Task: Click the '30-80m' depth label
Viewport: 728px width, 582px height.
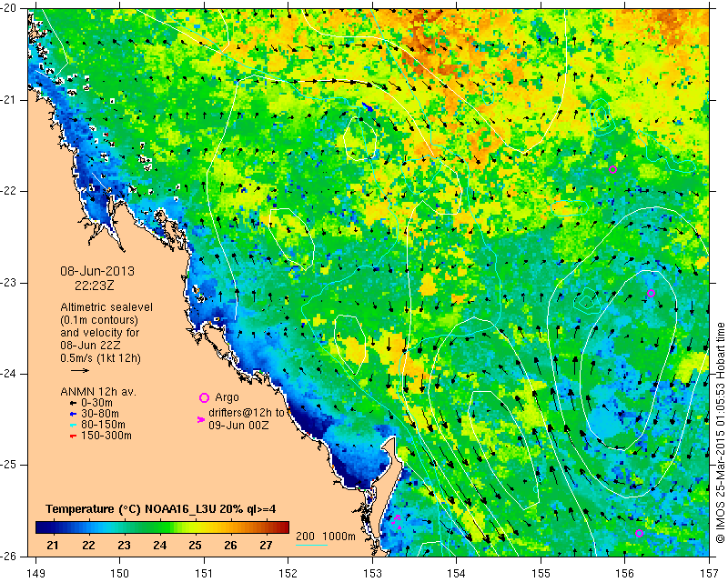Action: (x=100, y=414)
